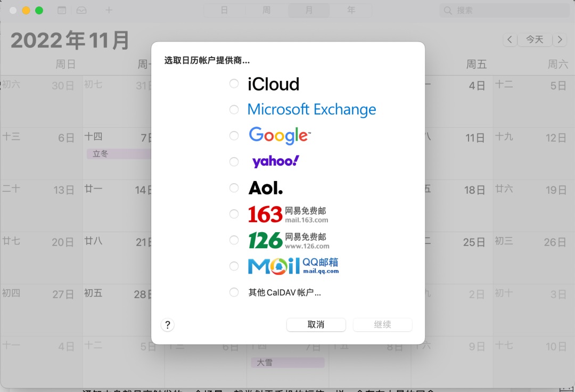Select the 163 网易免费邮 radio button
Viewport: 575px width, 392px height.
234,214
